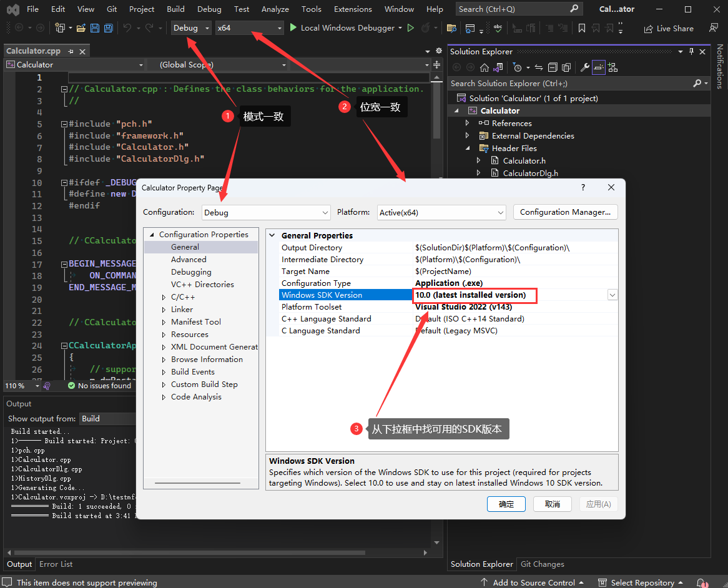Click the Find in Files folder icon
This screenshot has width=728, height=588.
pyautogui.click(x=451, y=28)
